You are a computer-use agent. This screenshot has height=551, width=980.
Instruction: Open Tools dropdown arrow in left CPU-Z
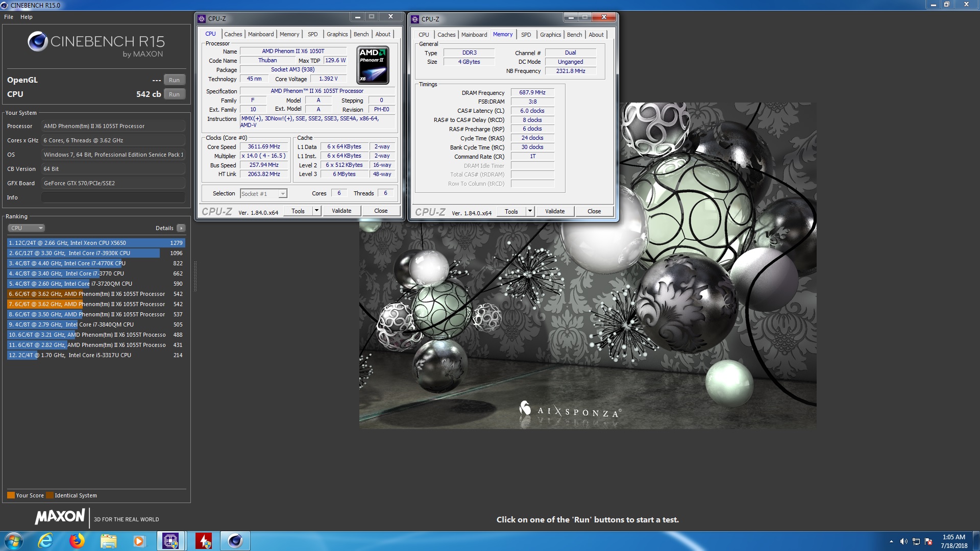(x=316, y=211)
